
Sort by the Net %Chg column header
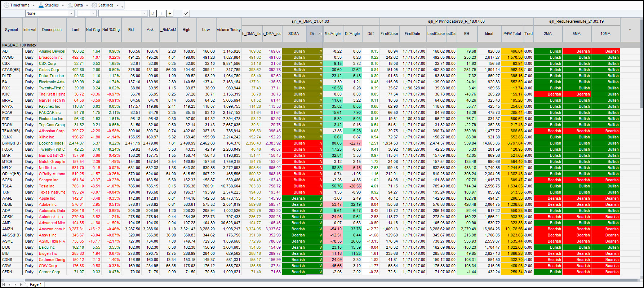[111, 30]
